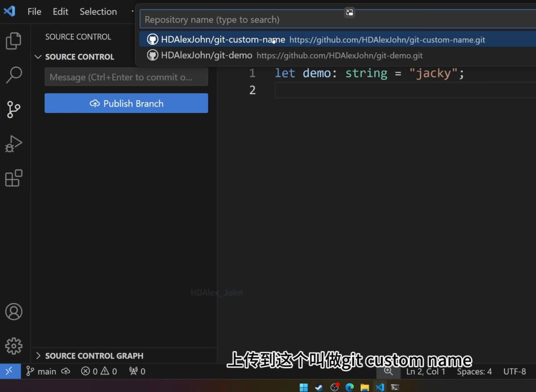Open the Search view in activity bar
536x392 pixels.
[13, 75]
